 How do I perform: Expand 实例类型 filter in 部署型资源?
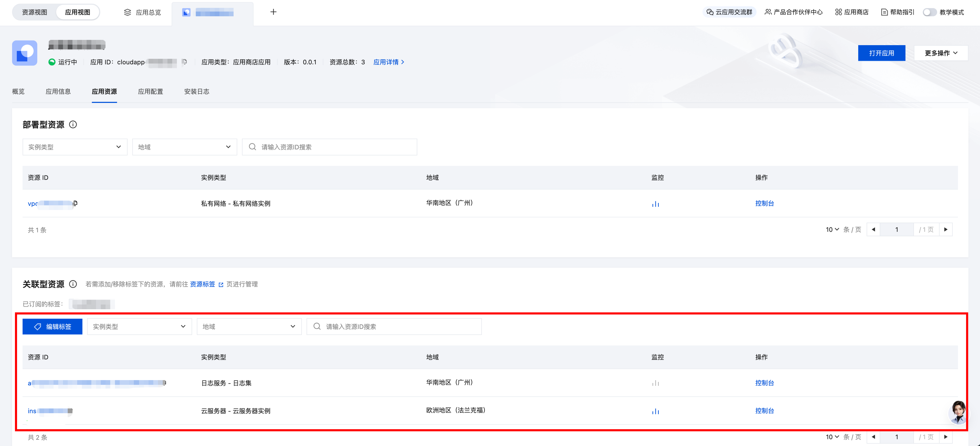point(75,147)
